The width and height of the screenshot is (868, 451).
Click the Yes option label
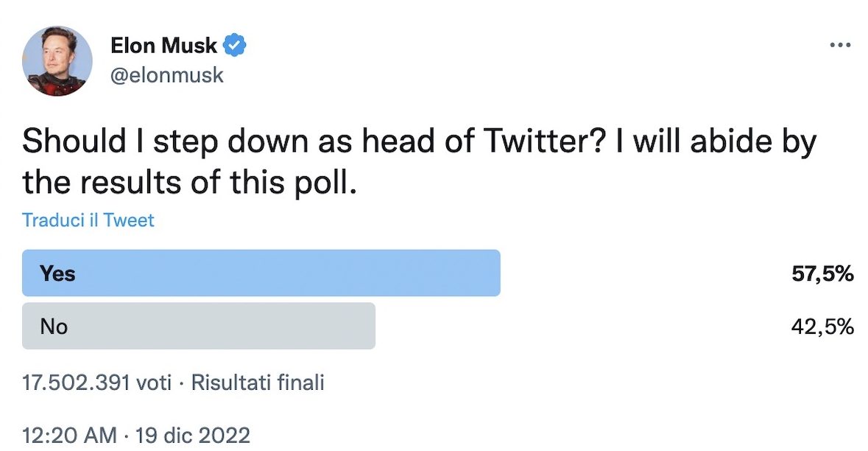[x=57, y=273]
